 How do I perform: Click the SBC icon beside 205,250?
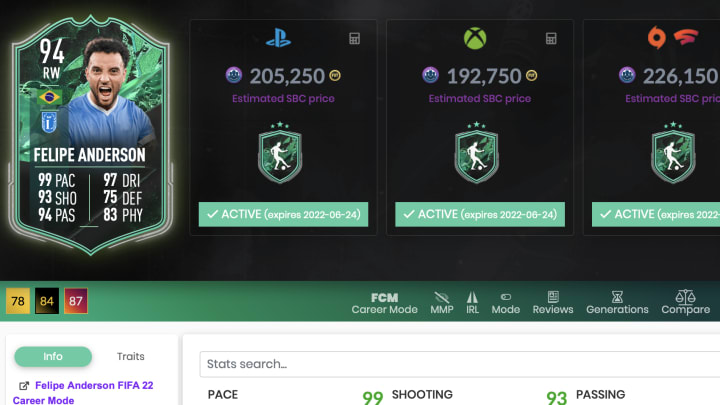(x=234, y=75)
